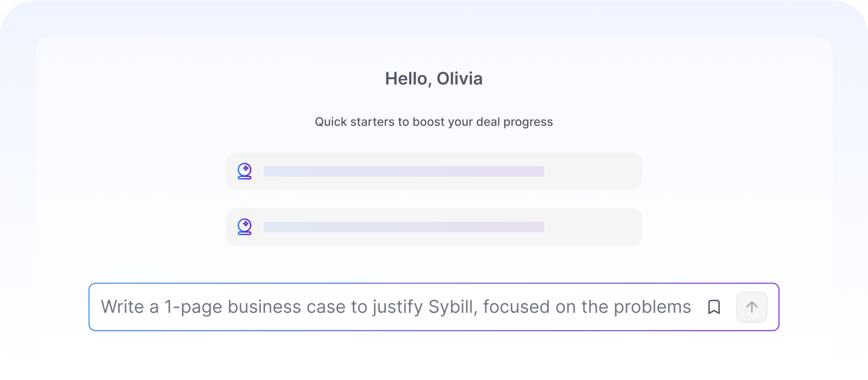Click the gradient loading bar in first starter
Screen dimensions: 868x380
[403, 171]
